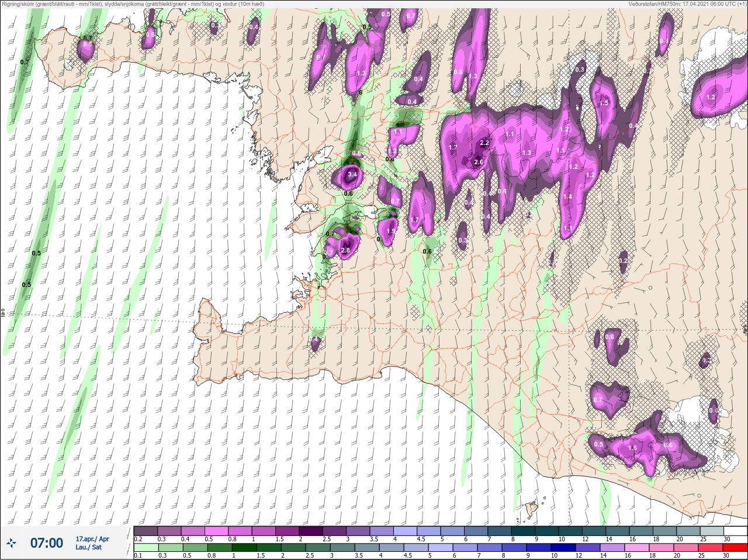Screen dimensions: 748x560
Task: Click the 07:00 forecast time display
Action: 47,543
